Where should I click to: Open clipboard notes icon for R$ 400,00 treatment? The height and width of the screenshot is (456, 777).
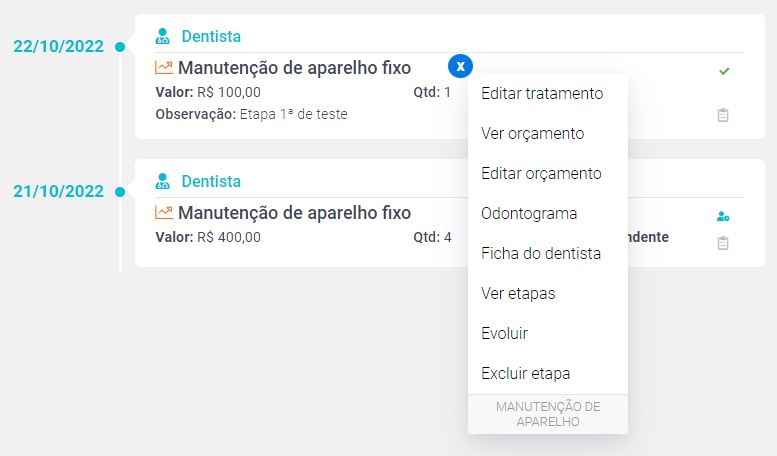tap(723, 243)
